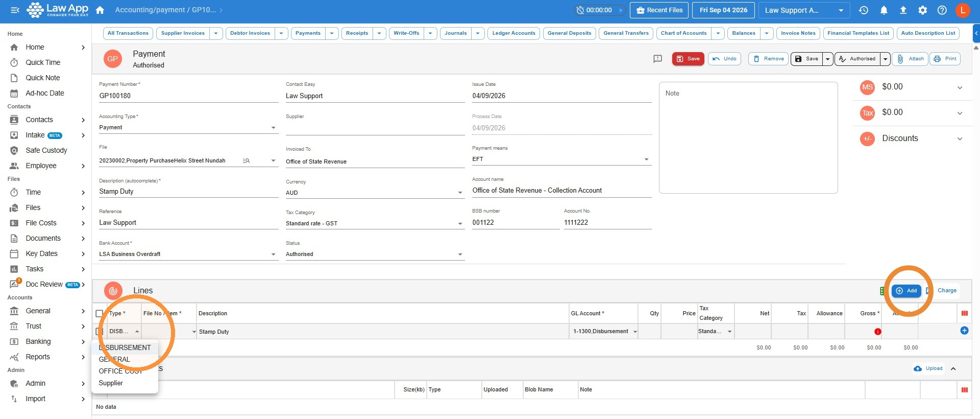Open Recent Files
This screenshot has width=980, height=419.
coord(659,10)
